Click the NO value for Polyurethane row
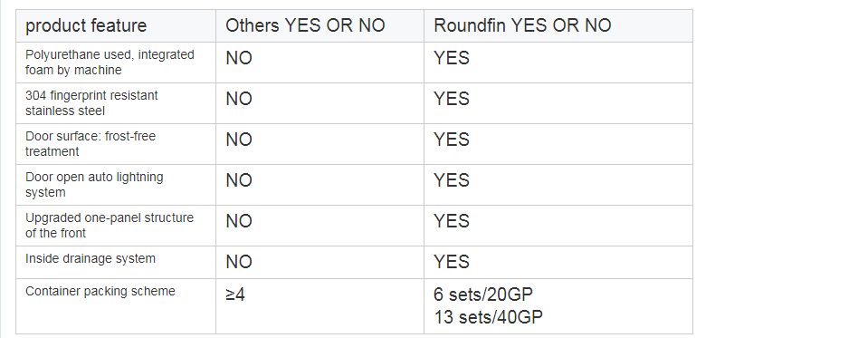Image resolution: width=868 pixels, height=338 pixels. pos(239,58)
